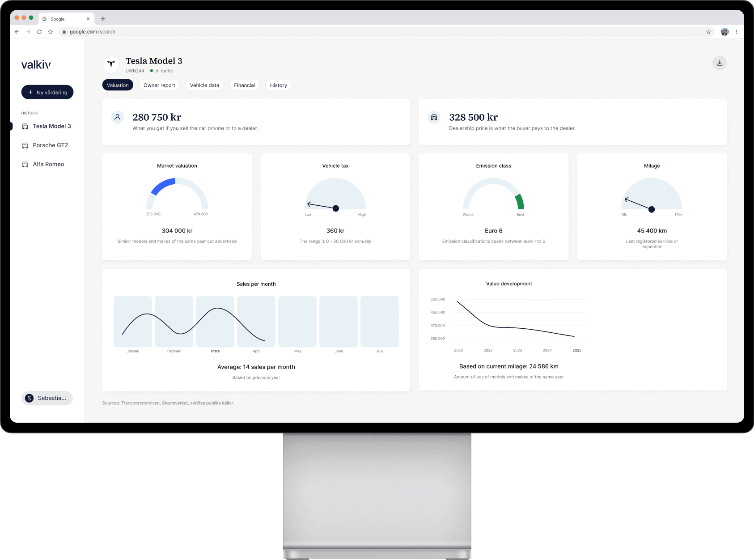Click the browser home icon
The width and height of the screenshot is (754, 560).
pyautogui.click(x=51, y=32)
